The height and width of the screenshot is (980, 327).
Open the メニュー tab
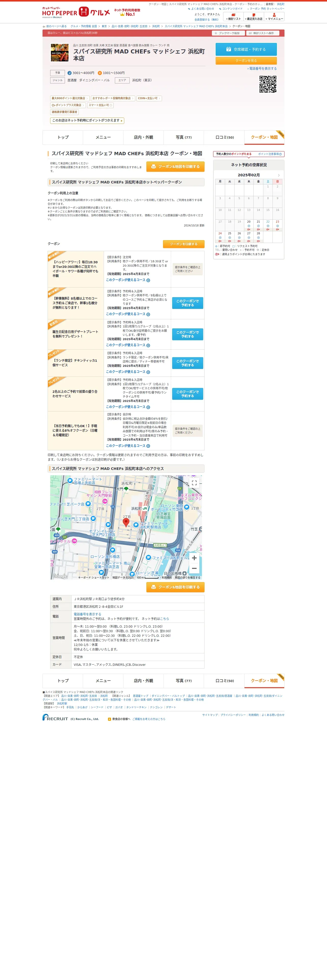103,137
